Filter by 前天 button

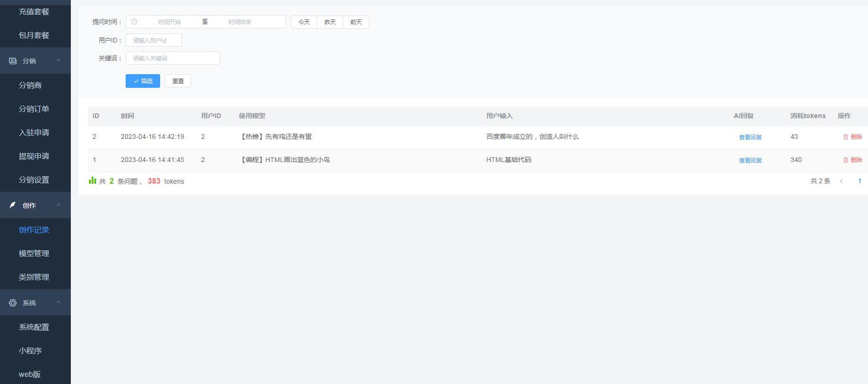(356, 22)
